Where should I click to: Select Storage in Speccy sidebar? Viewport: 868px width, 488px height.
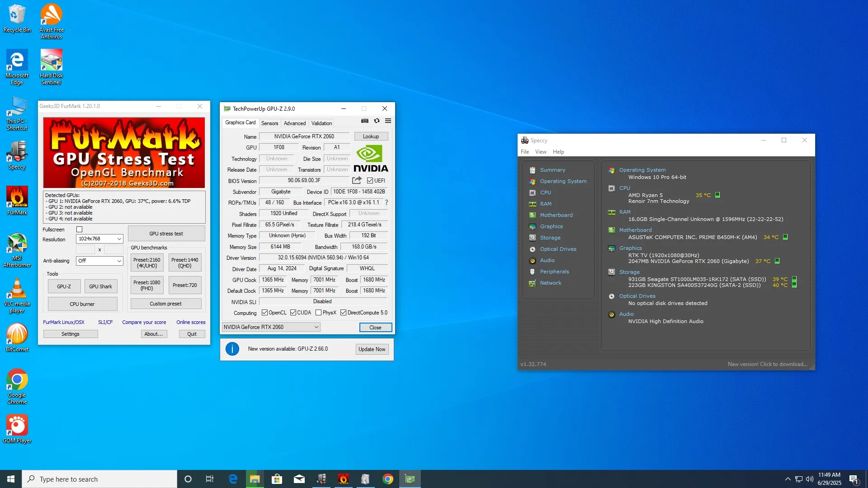click(x=550, y=238)
